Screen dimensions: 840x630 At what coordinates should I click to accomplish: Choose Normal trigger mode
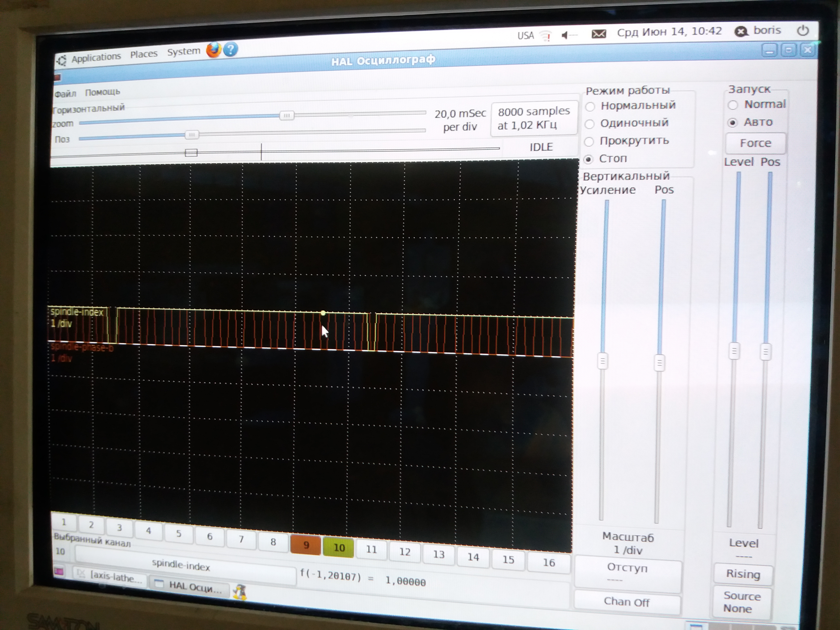pyautogui.click(x=733, y=105)
